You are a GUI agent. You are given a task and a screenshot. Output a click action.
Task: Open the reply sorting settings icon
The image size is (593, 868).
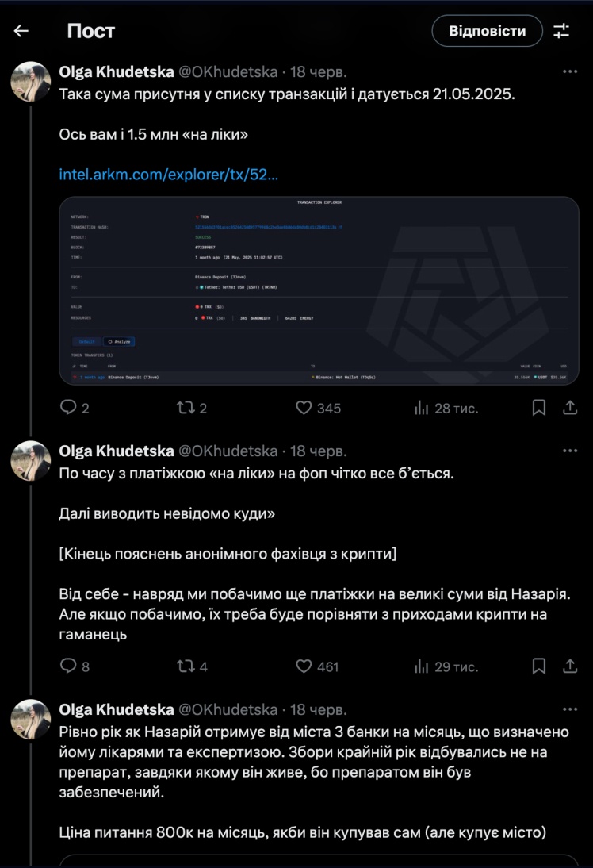click(x=561, y=31)
